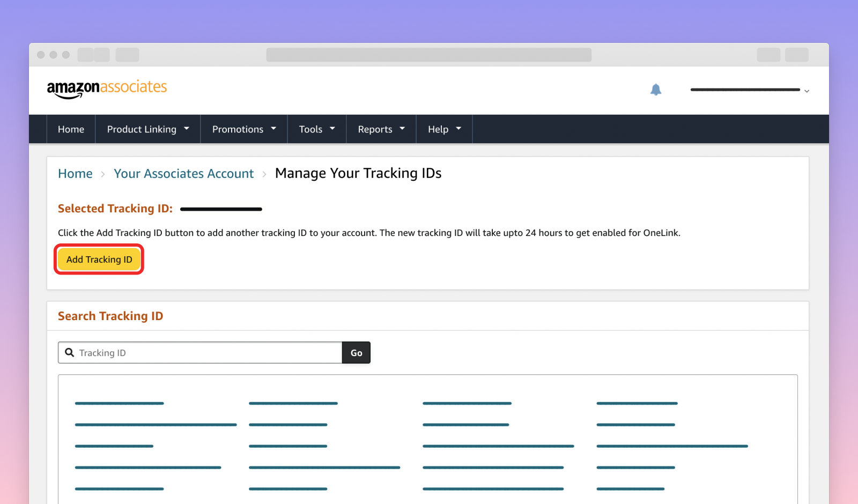
Task: Focus the Tracking ID search field
Action: tap(200, 353)
